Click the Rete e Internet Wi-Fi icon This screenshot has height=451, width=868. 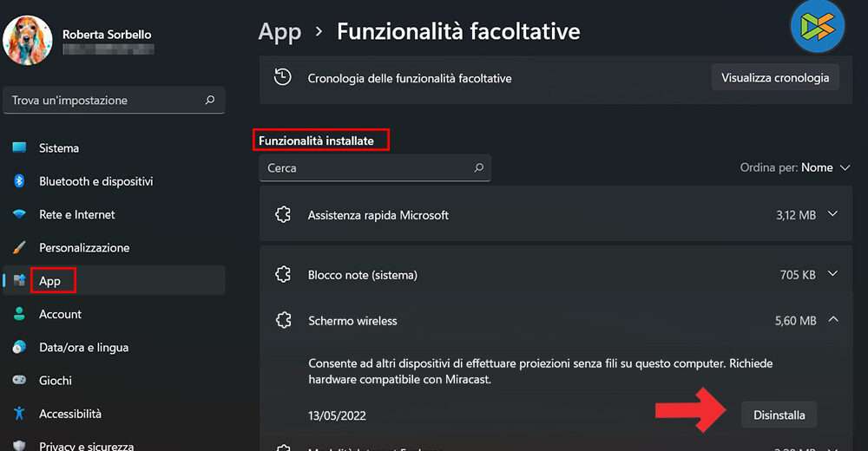[x=19, y=214]
